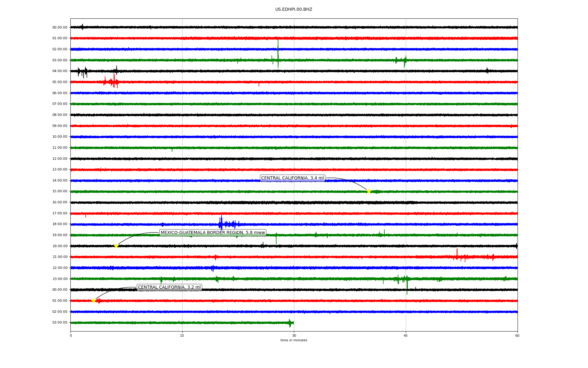Click the yellow star on the 01:00:00 red trace
Screen dimensions: 588x368
[94, 301]
